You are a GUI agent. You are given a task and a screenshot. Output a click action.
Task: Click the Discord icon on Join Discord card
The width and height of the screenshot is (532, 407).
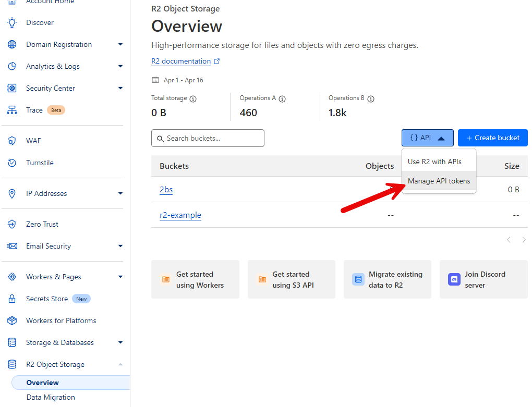pos(454,279)
